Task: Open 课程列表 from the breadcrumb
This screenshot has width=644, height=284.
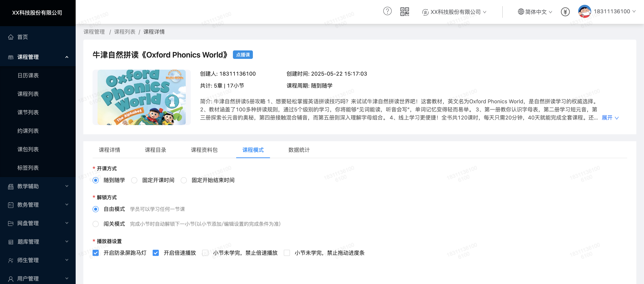Action: point(124,32)
